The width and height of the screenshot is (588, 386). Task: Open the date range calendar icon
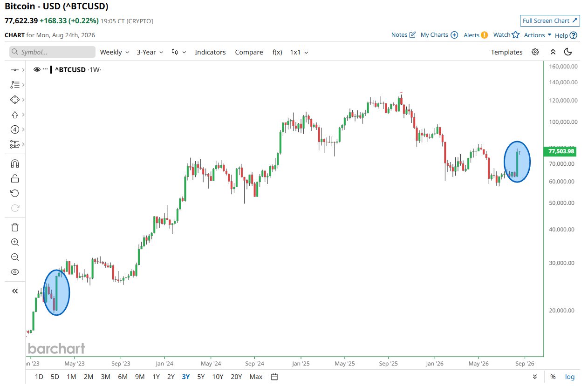pos(274,377)
